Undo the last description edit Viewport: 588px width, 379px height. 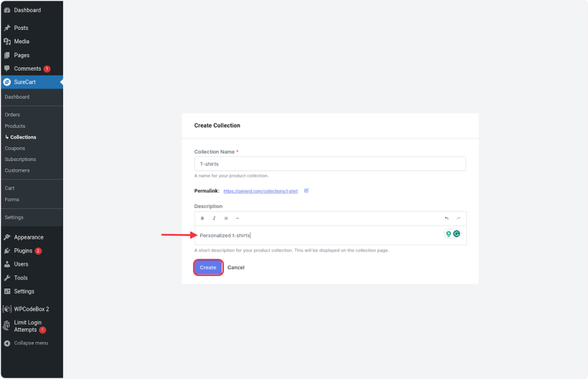tap(447, 218)
